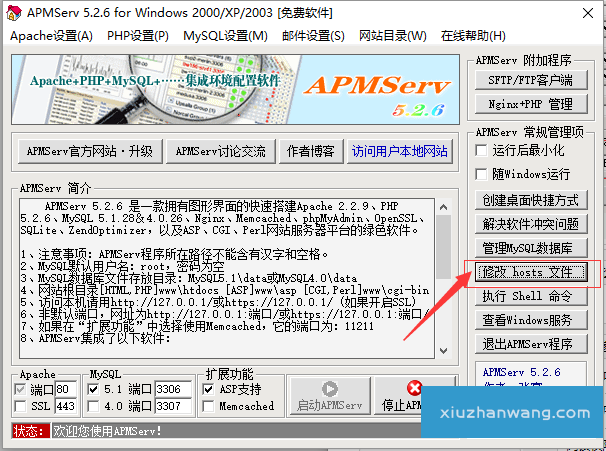Enable 运行后最小化 checkbox
The width and height of the screenshot is (606, 451).
point(481,150)
